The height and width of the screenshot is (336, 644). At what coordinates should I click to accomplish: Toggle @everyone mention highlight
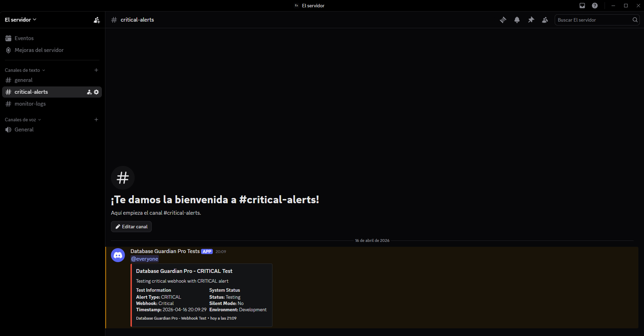tap(144, 259)
